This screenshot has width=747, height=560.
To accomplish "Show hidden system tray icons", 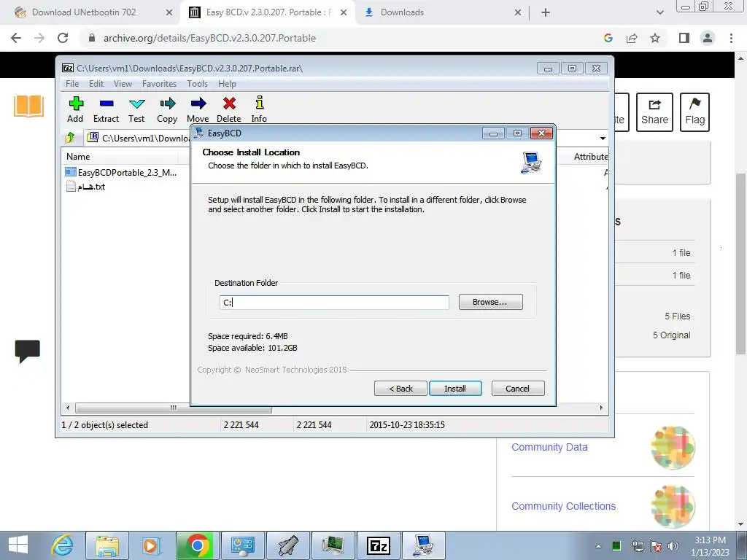I will click(598, 546).
